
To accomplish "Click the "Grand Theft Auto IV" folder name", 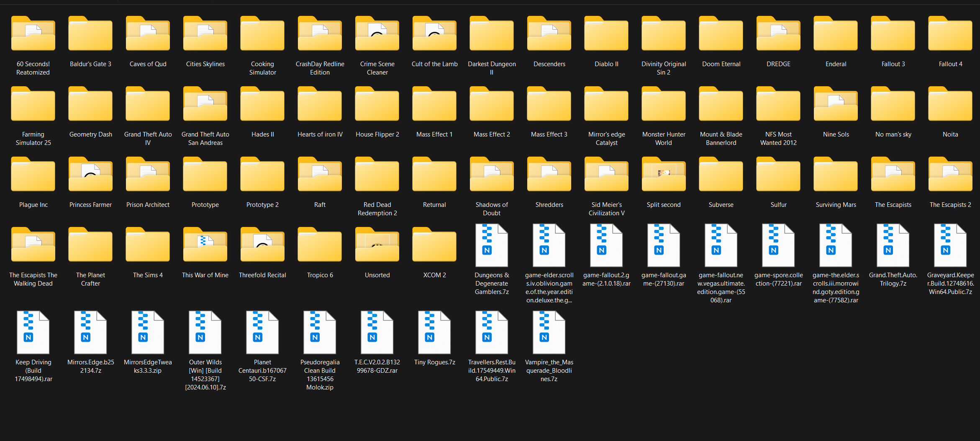I will click(148, 139).
